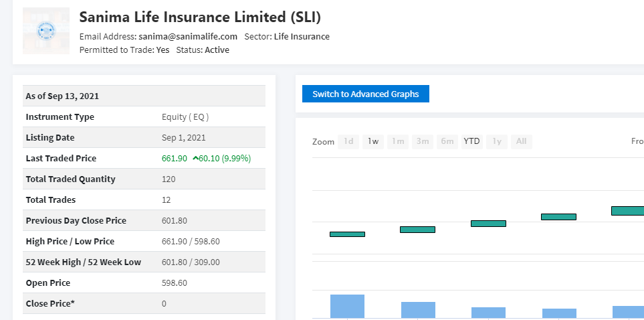644x320 pixels.
Task: Select the YTD zoom range
Action: [x=472, y=141]
